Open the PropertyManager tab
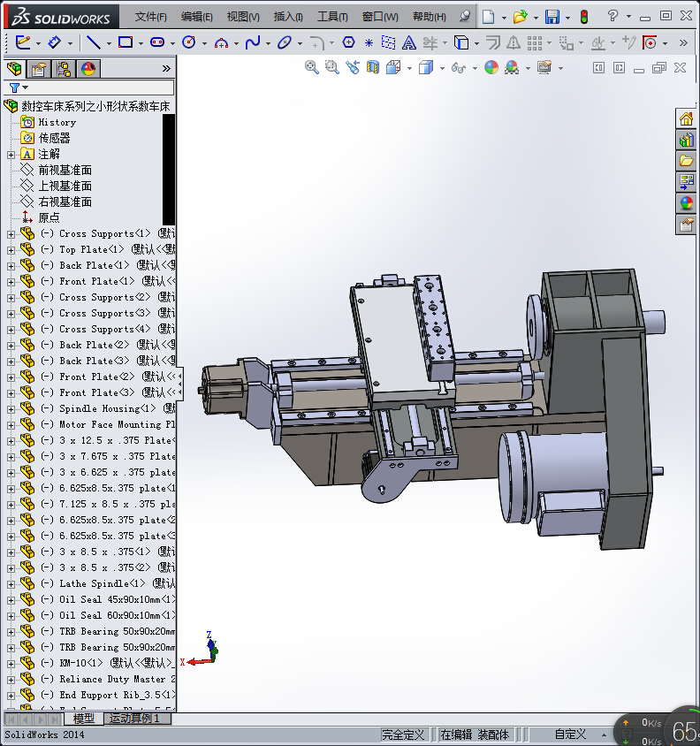The height and width of the screenshot is (746, 700). coord(39,69)
